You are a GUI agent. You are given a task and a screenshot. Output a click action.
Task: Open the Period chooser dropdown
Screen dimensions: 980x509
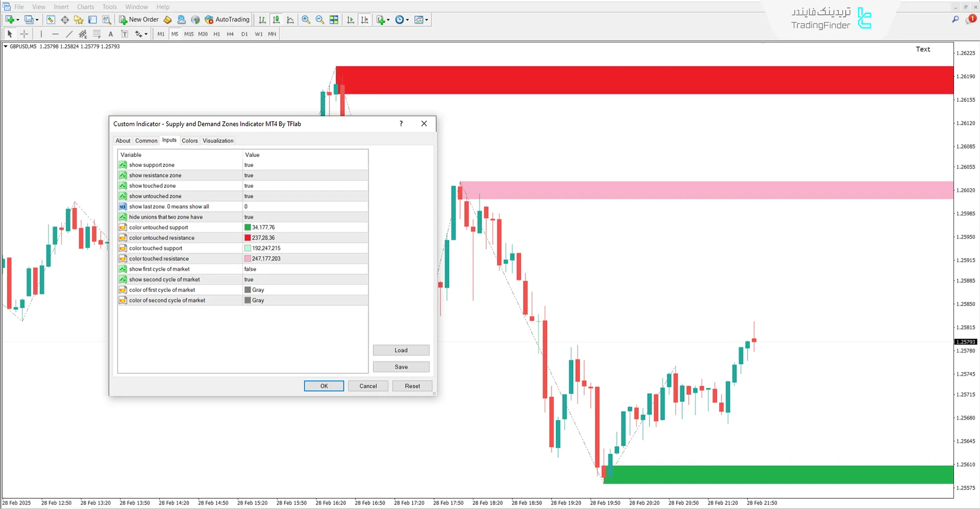pos(402,19)
